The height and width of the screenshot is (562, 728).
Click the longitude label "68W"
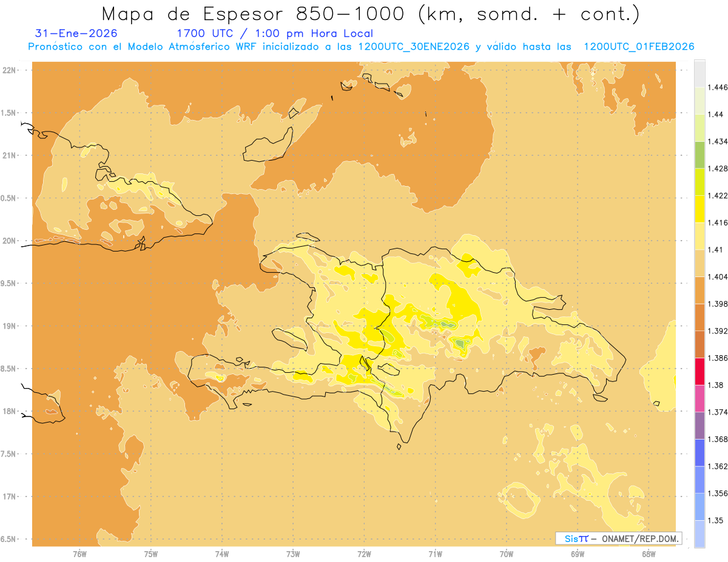point(649,554)
